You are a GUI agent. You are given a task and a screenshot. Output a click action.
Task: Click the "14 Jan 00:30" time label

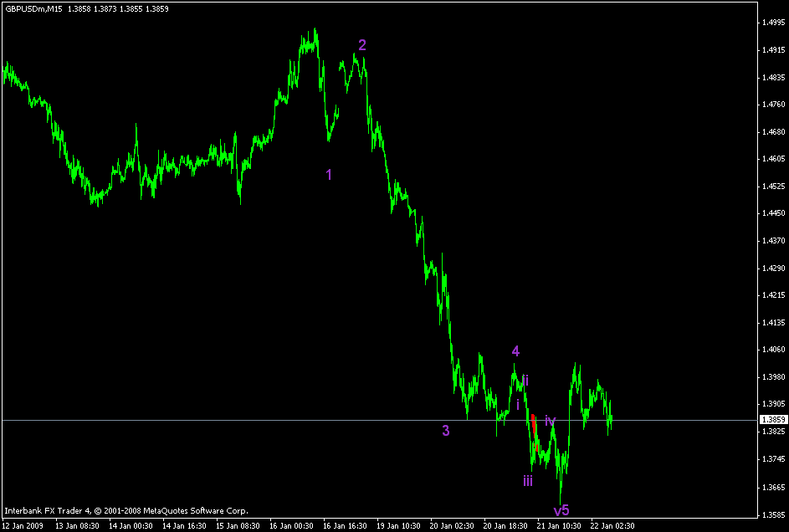point(131,526)
